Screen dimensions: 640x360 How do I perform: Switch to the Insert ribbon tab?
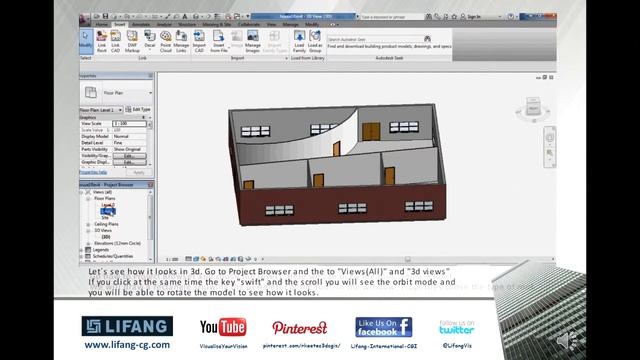tap(119, 24)
